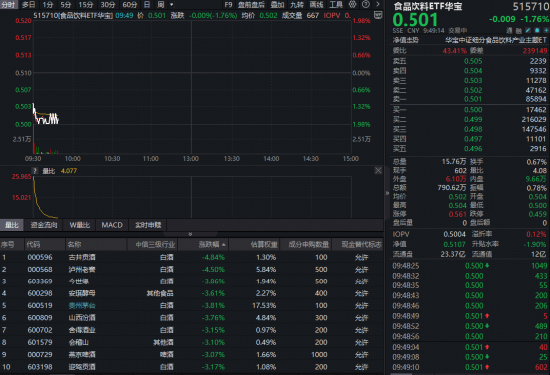This screenshot has height=375, width=550.
Task: Click the bell alert icon in quote header
Action: (537, 31)
